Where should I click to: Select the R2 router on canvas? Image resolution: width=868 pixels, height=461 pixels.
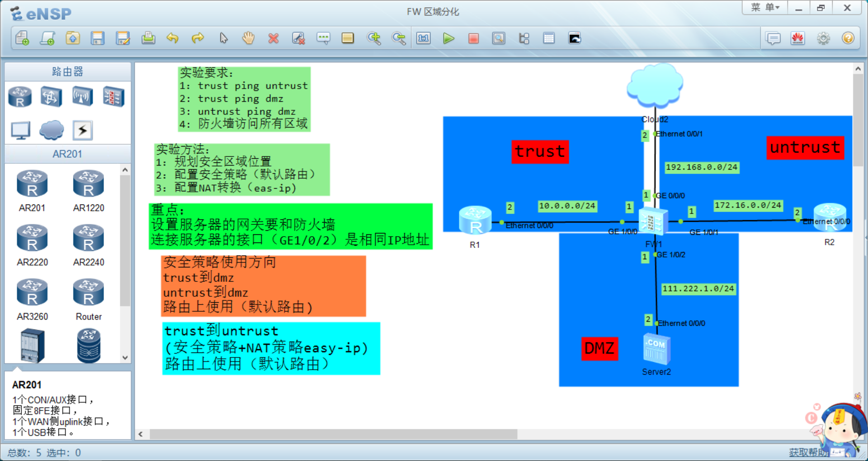pyautogui.click(x=830, y=218)
